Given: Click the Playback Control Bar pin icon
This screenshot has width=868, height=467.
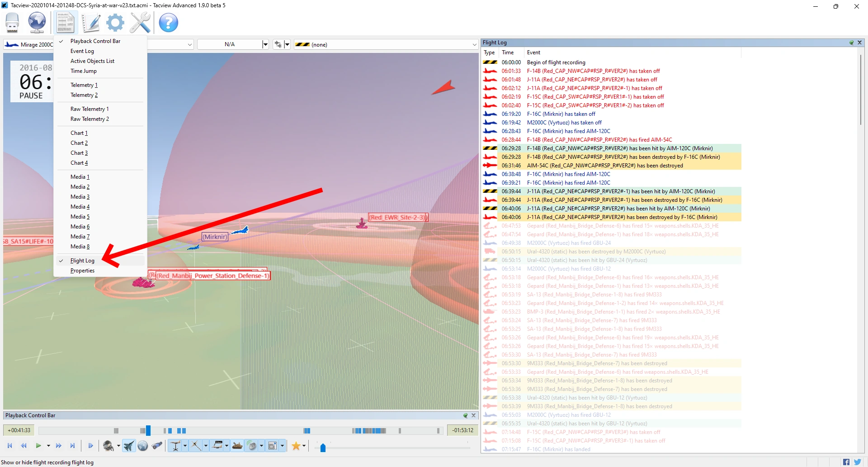Looking at the screenshot, I should [x=465, y=415].
